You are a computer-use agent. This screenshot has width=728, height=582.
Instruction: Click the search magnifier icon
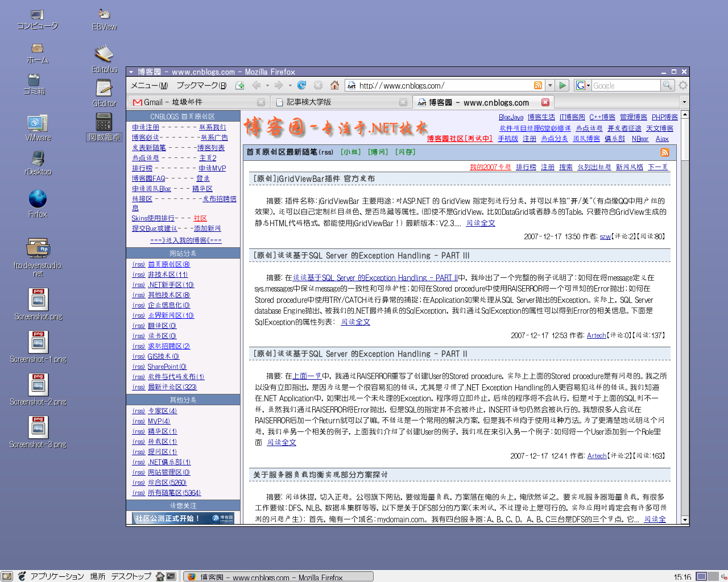pos(668,85)
